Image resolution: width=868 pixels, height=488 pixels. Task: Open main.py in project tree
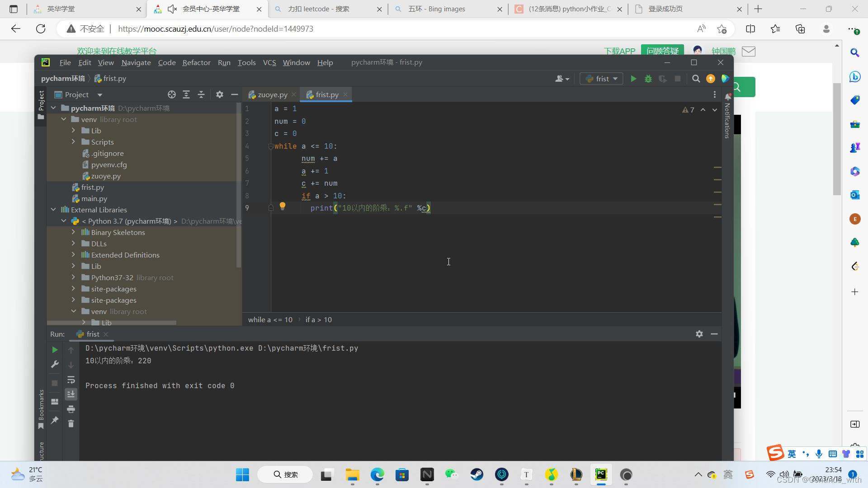pos(94,198)
